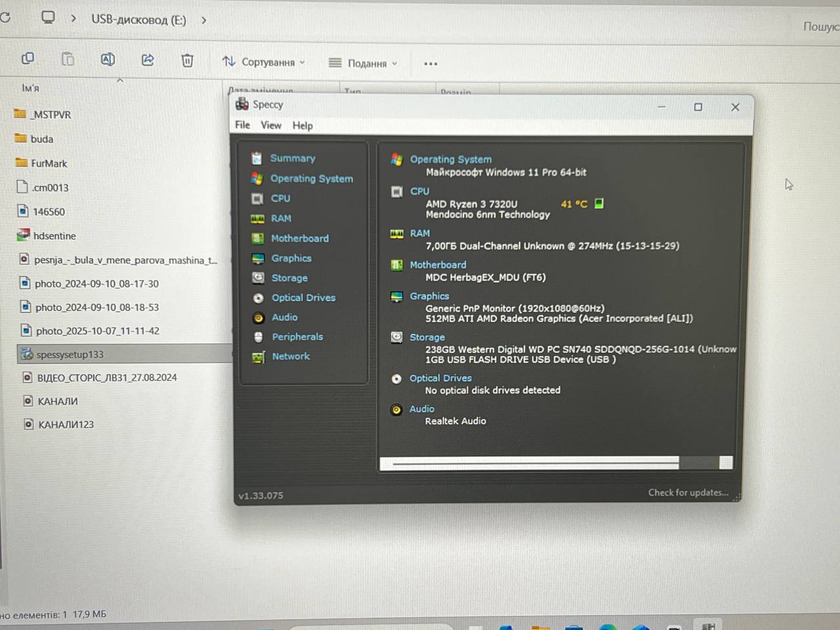Open the File menu in Speccy

[242, 125]
